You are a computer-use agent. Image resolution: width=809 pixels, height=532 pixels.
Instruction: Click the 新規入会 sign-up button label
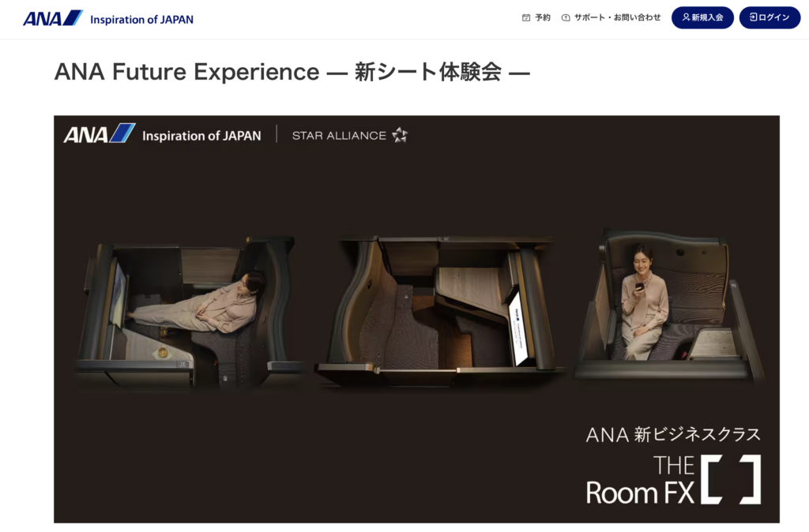click(x=707, y=17)
